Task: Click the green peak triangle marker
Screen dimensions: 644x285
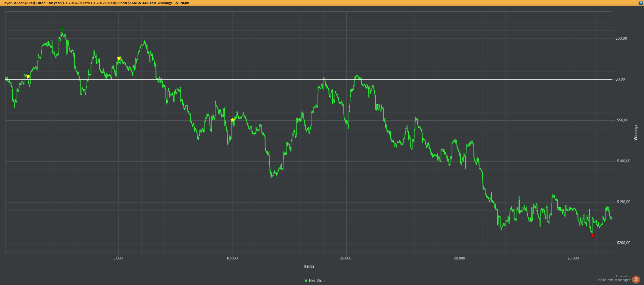Action: pyautogui.click(x=62, y=29)
